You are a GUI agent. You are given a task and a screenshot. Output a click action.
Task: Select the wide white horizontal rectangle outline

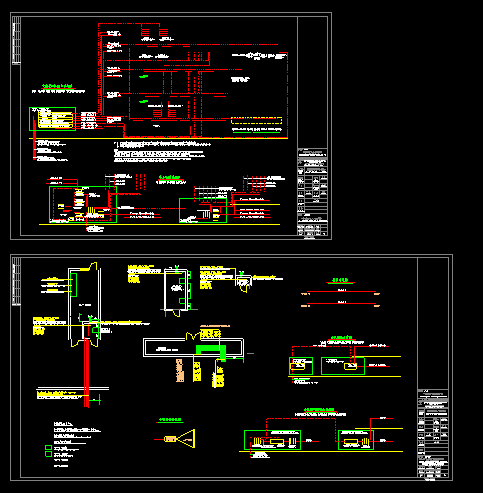193,348
